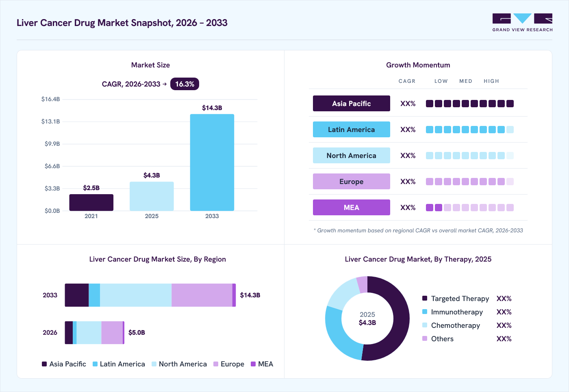The height and width of the screenshot is (392, 569).
Task: Click the By Region chart heading
Action: tap(158, 259)
